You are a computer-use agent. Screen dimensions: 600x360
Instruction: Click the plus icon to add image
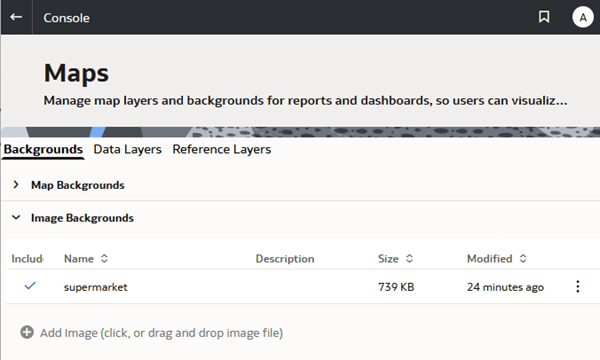(x=27, y=332)
